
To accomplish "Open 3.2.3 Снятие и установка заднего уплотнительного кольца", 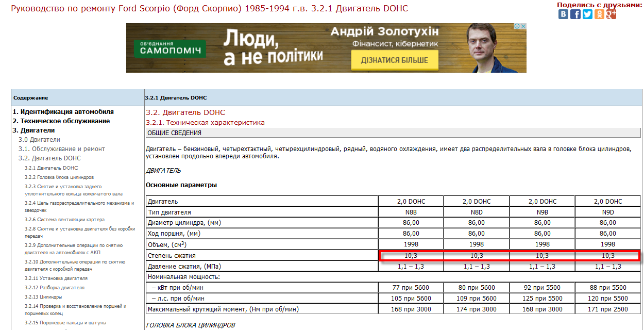I will point(74,190).
